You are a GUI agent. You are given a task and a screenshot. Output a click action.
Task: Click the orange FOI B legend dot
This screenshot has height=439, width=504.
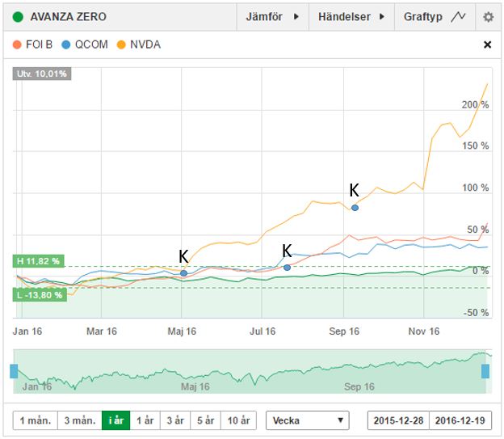tap(17, 44)
